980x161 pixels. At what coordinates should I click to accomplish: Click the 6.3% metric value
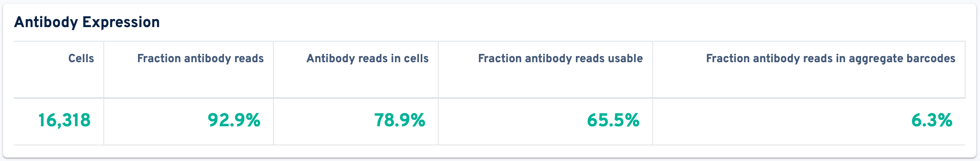(x=931, y=120)
